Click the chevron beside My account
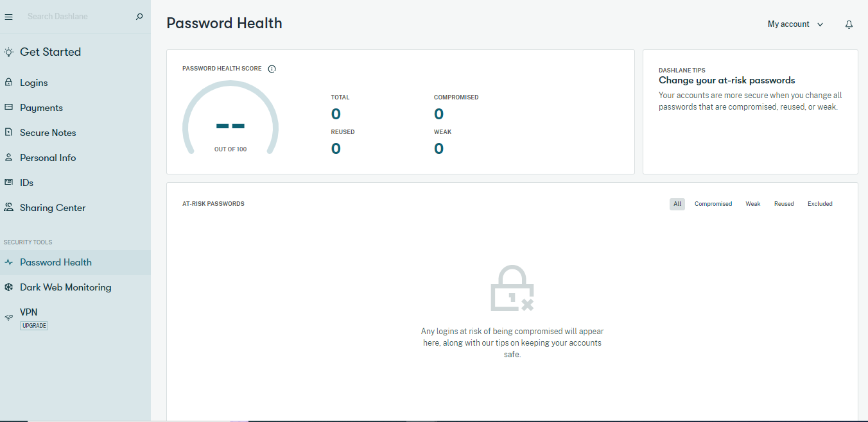 (x=820, y=24)
